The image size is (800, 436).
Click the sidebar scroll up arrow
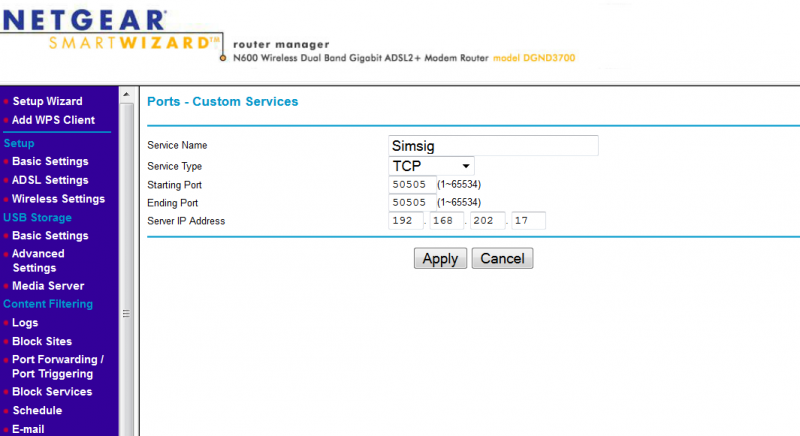point(126,94)
